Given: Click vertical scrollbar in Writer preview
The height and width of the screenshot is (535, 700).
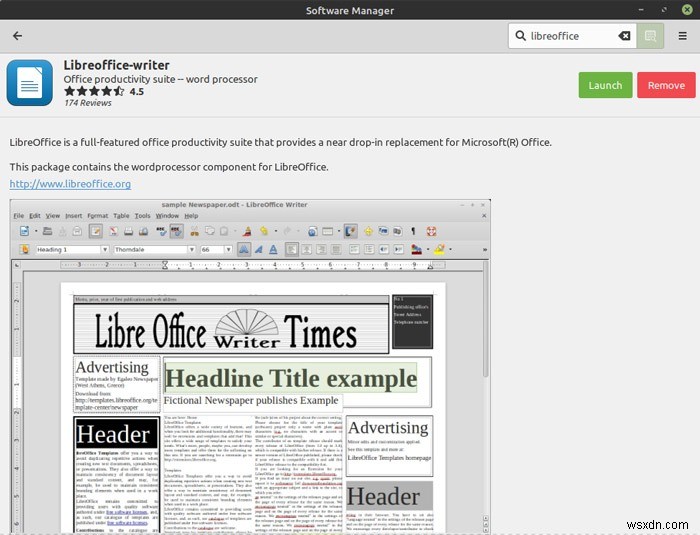Looking at the screenshot, I should 485,319.
